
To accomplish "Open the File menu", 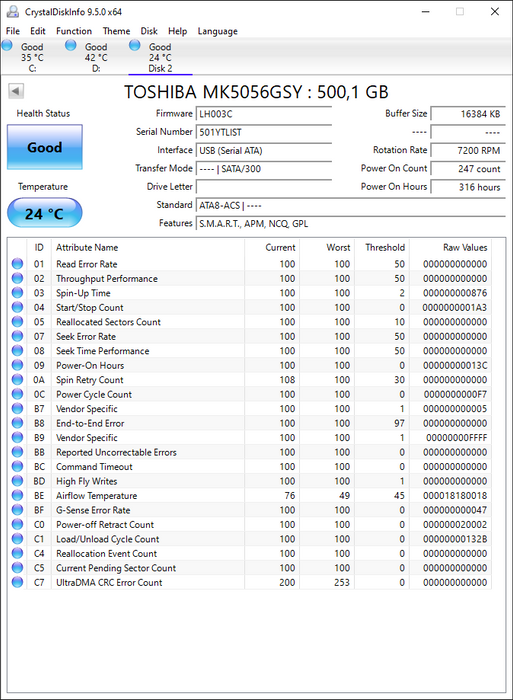I will click(13, 31).
